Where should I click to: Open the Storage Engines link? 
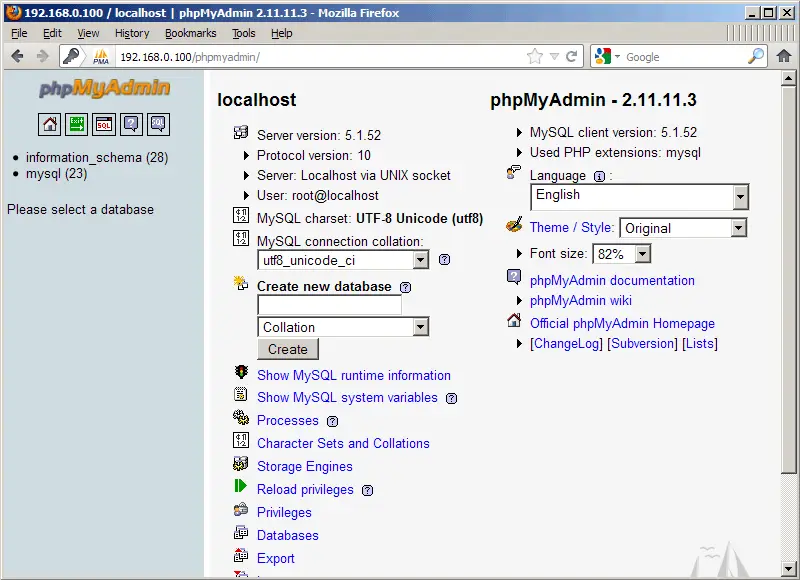click(x=305, y=466)
